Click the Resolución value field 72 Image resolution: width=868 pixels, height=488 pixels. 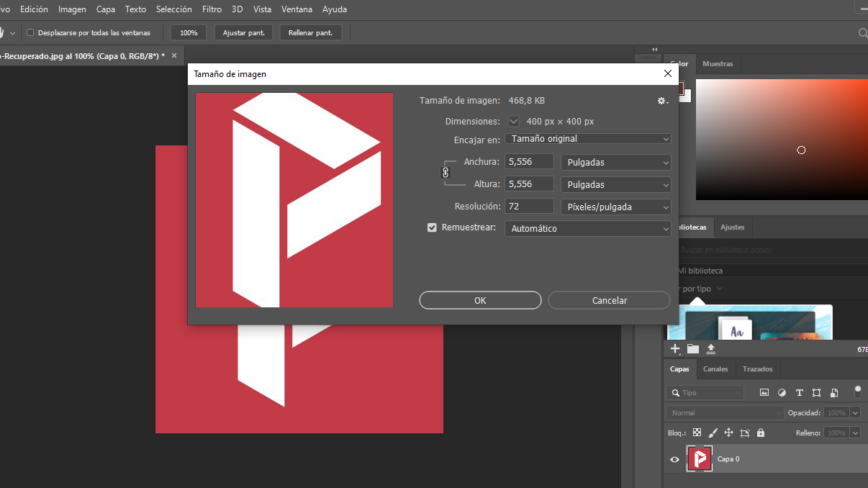click(x=530, y=207)
